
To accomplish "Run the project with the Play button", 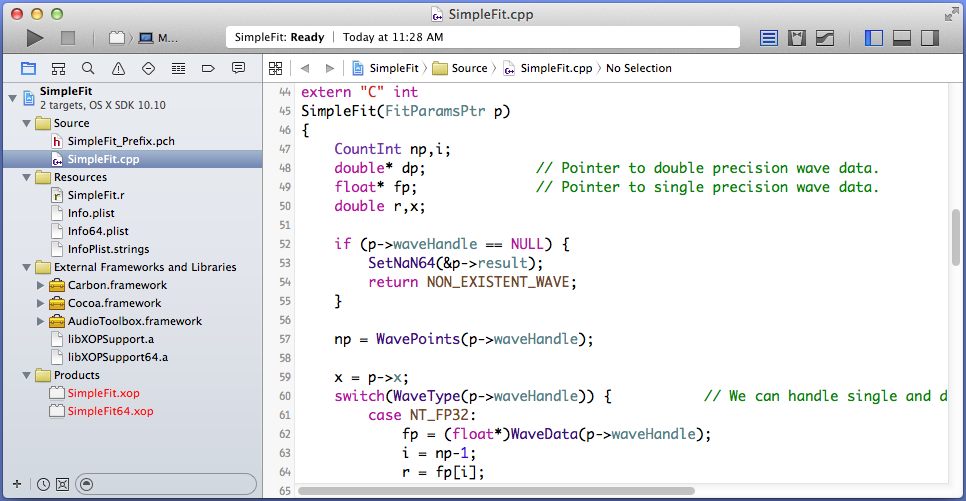I will pos(34,38).
